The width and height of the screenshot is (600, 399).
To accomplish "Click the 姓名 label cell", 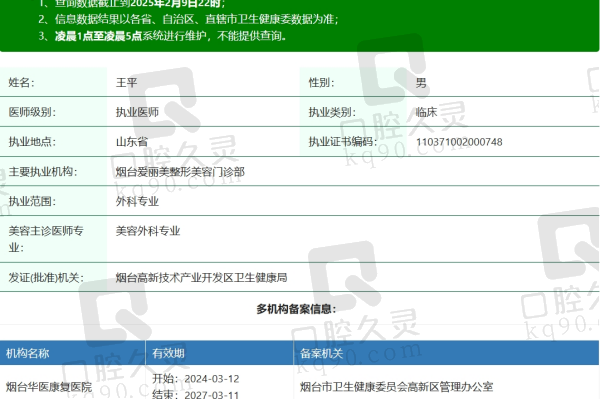I will [x=53, y=82].
